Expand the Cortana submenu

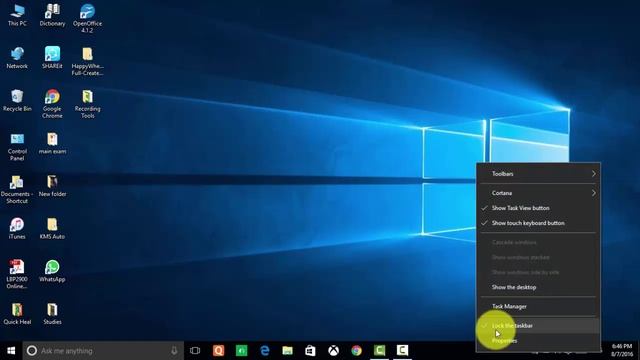pyautogui.click(x=538, y=193)
